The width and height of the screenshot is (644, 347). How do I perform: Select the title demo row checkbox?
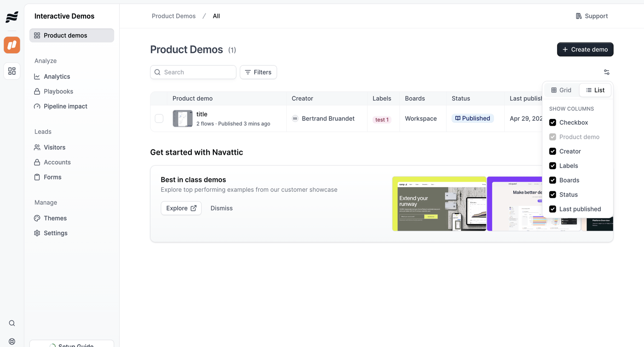click(159, 119)
